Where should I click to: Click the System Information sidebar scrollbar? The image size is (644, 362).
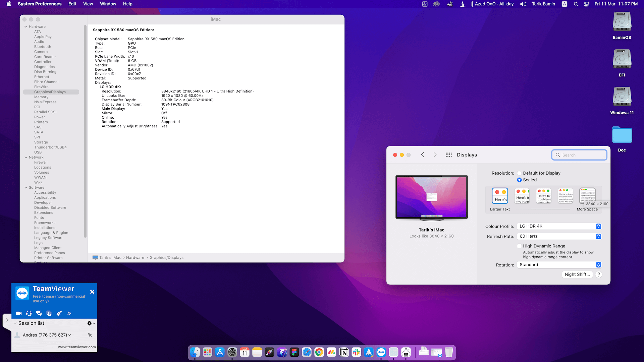(85, 131)
